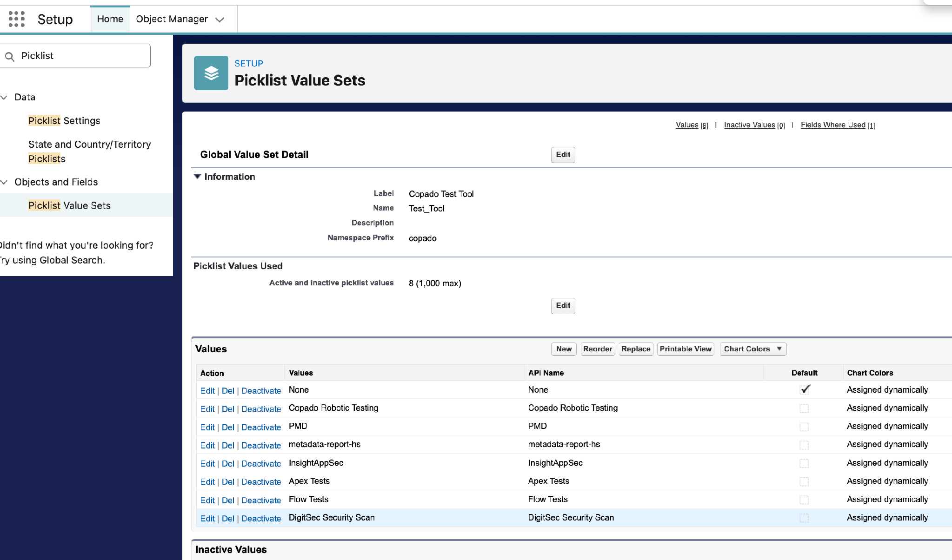
Task: Open the Object Manager dropdown chevron
Action: coord(220,20)
